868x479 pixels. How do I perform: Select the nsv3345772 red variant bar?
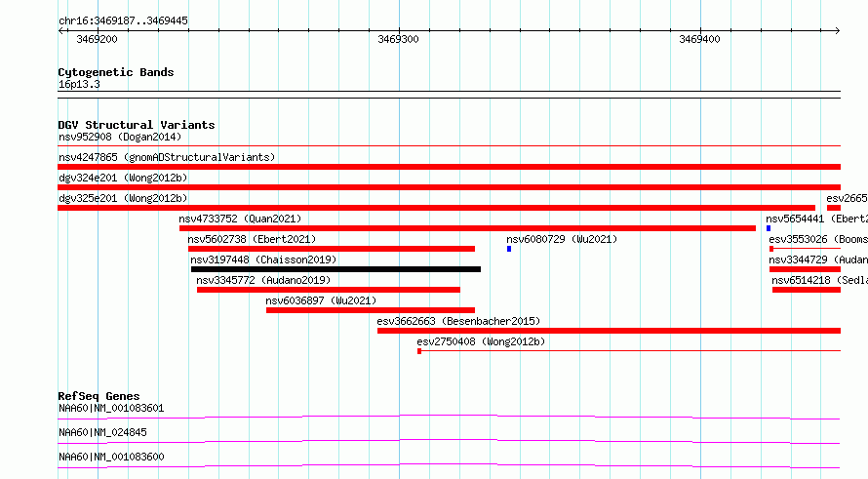pyautogui.click(x=329, y=290)
